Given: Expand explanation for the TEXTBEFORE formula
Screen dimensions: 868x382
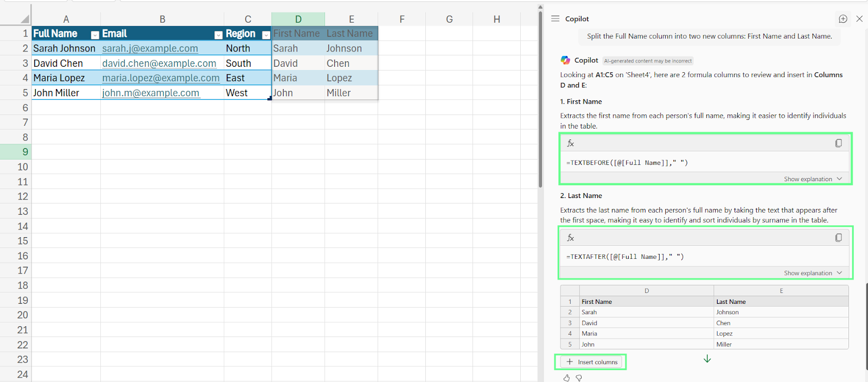Looking at the screenshot, I should tap(812, 179).
